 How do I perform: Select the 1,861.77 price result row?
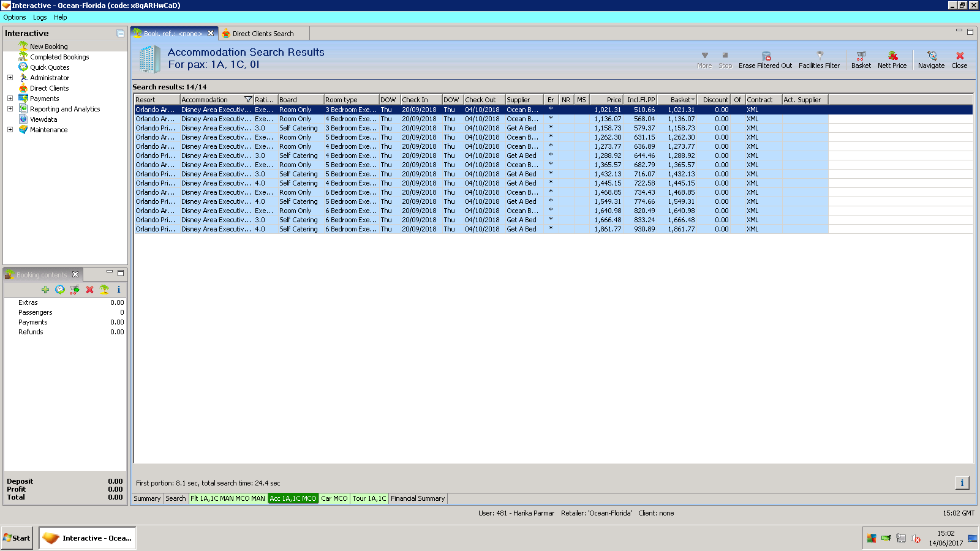[x=607, y=229]
